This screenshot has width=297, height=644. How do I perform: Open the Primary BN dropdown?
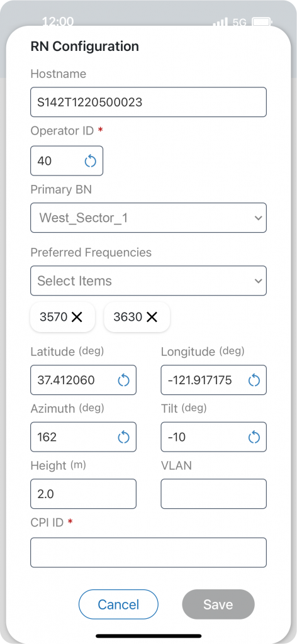[148, 217]
